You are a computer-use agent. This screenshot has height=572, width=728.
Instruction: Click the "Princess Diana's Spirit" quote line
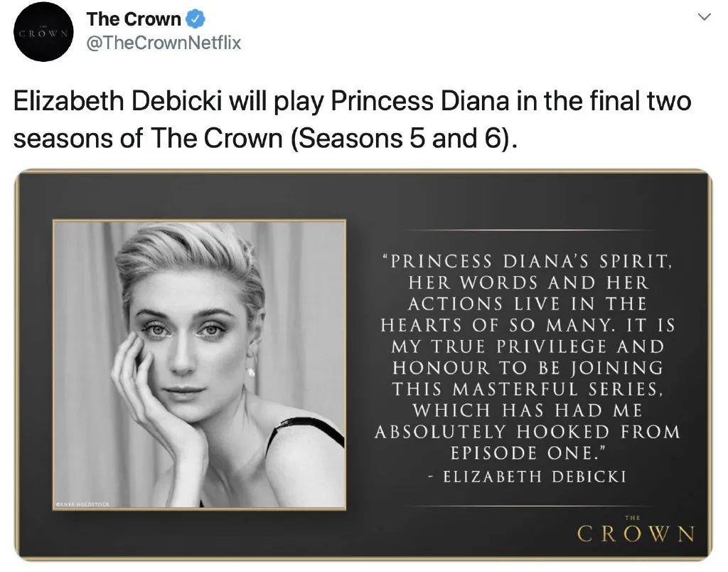click(x=527, y=261)
